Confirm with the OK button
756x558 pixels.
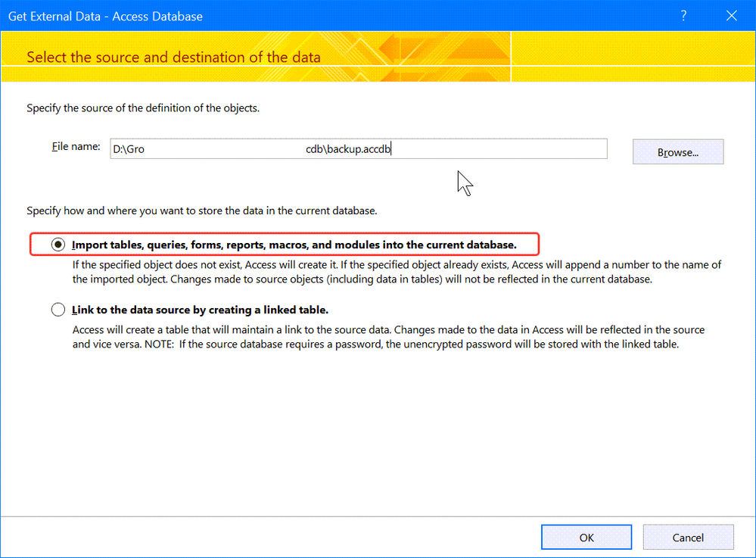[586, 538]
